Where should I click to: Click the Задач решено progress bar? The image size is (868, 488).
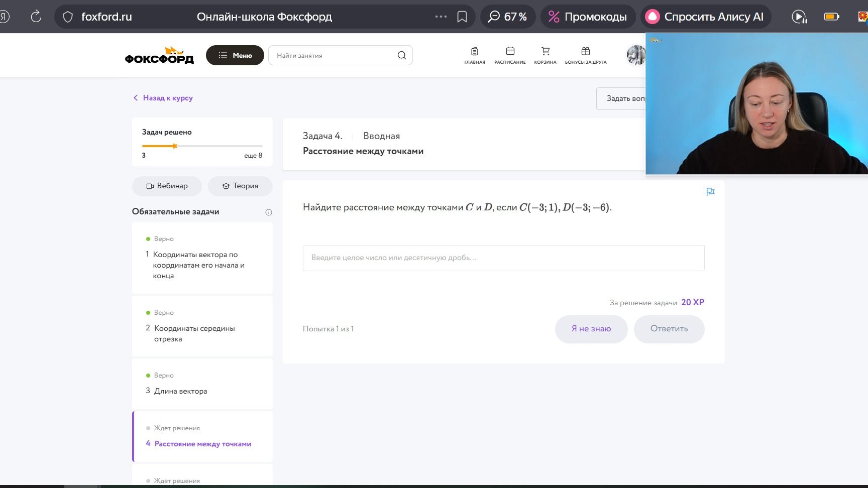click(x=202, y=146)
